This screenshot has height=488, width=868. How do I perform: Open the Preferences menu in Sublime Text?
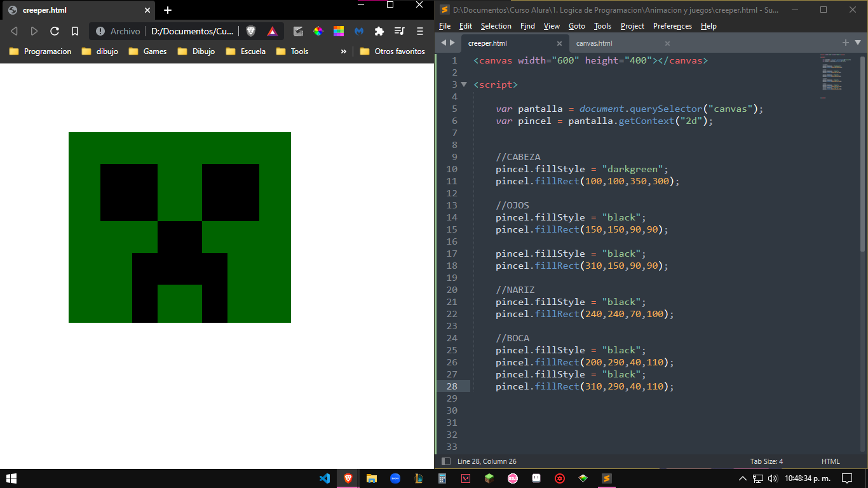tap(672, 26)
